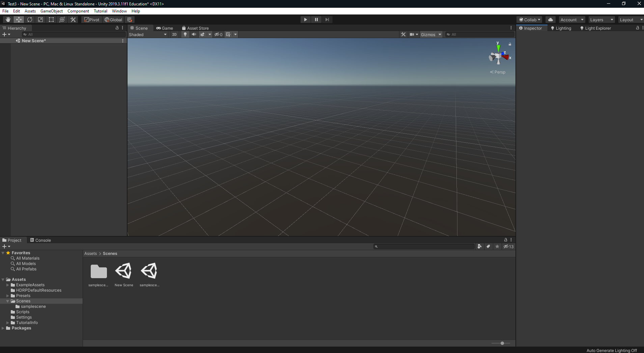Collapse the Scenes folder in tree

coord(8,301)
